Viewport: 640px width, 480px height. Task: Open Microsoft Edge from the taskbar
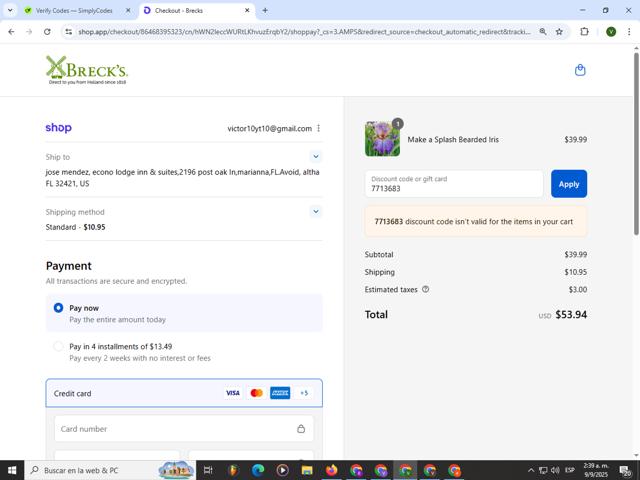click(x=258, y=470)
